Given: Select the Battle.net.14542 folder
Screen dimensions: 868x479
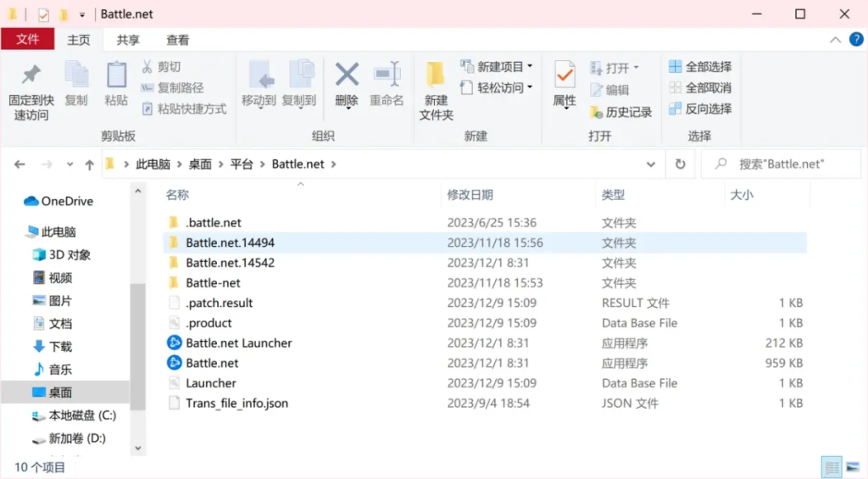Looking at the screenshot, I should coord(484,263).
